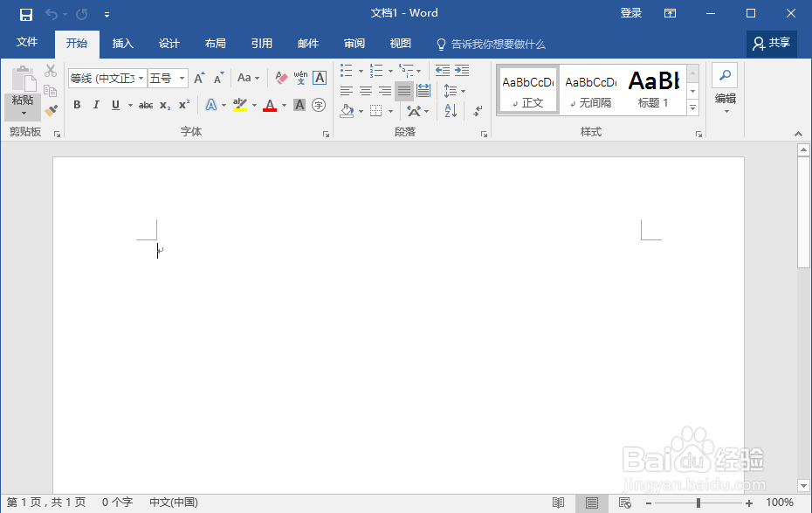Open the 字体 dialog launcher
This screenshot has height=513, width=812.
point(326,135)
